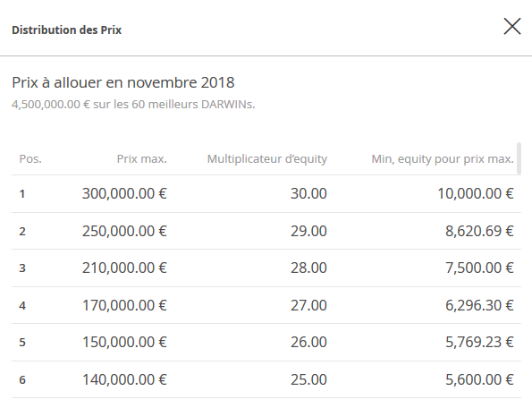The width and height of the screenshot is (532, 408).
Task: Select the 10,000.00 € minimum equity cell
Action: [476, 193]
